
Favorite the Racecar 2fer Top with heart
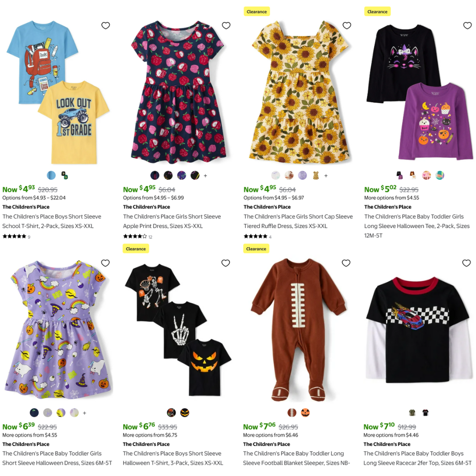pos(467,263)
